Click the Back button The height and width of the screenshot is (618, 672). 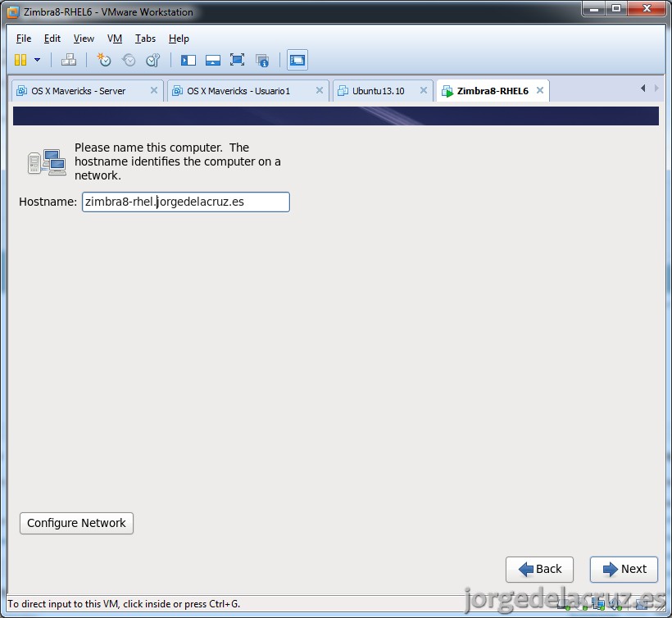pos(539,569)
